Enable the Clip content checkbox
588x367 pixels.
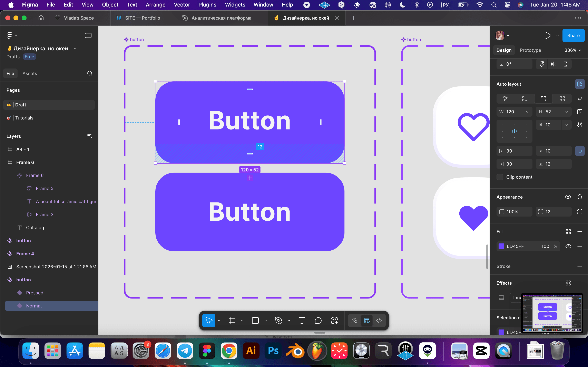pyautogui.click(x=500, y=177)
